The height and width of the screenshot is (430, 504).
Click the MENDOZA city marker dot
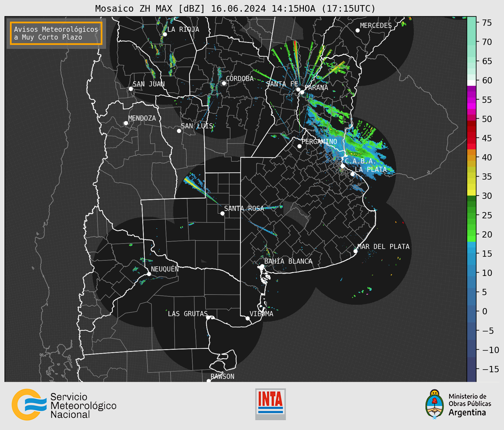126,123
